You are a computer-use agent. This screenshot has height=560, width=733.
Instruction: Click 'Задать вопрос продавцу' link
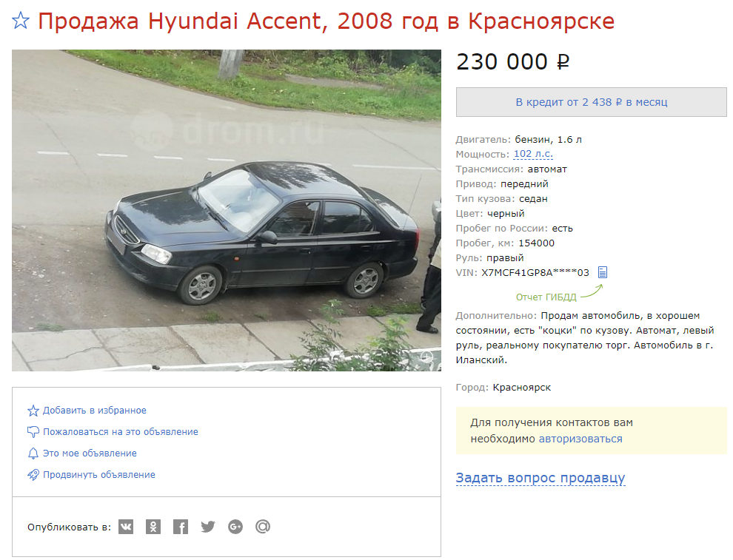[540, 479]
